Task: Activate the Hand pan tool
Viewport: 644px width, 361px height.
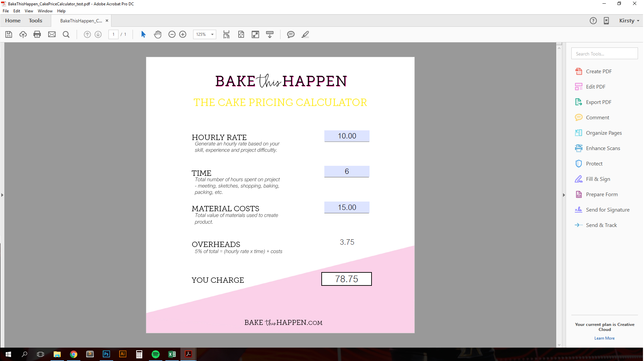Action: coord(158,34)
